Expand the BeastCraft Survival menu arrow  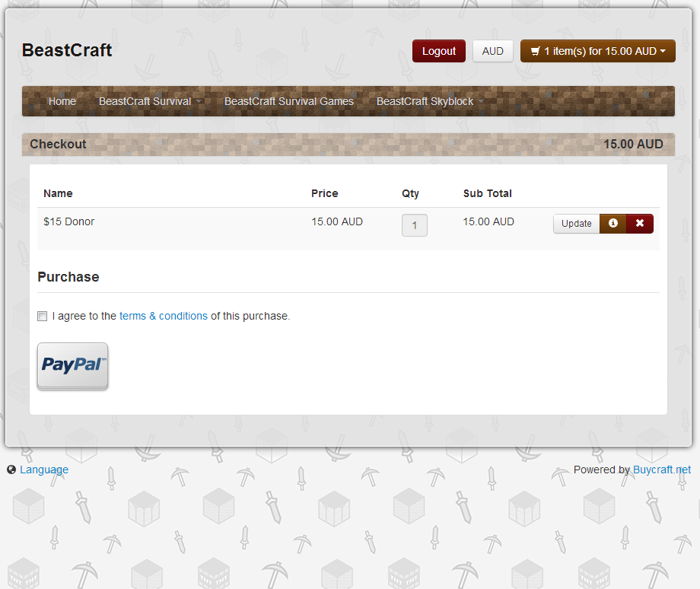(x=199, y=102)
